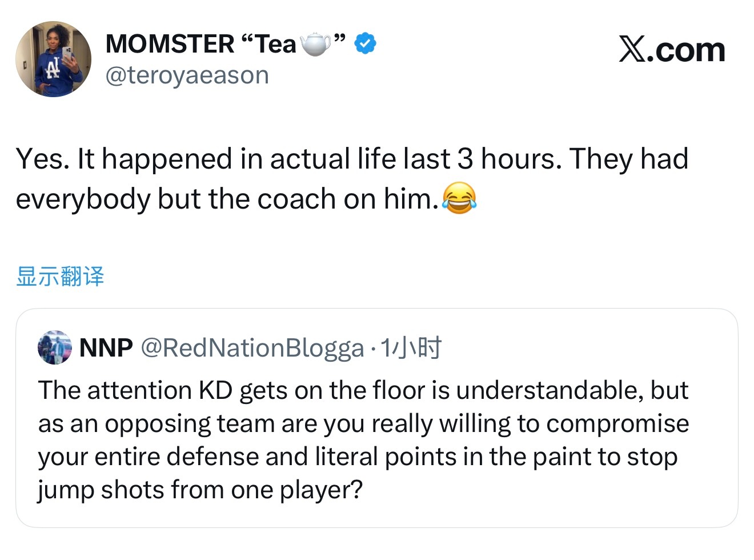
Task: Click the 显示翻译 translate link
Action: coord(60,276)
